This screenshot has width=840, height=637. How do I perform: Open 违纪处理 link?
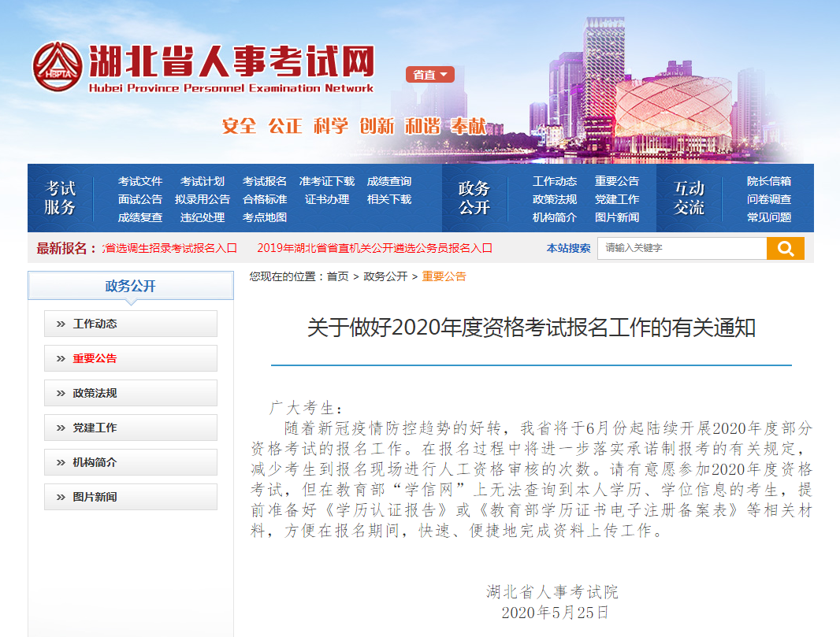pos(202,217)
